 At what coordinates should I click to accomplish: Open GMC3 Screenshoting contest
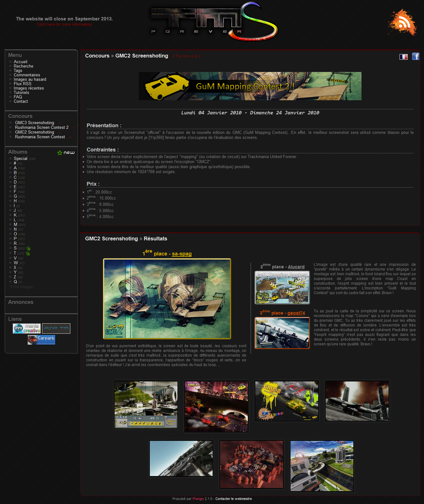point(35,123)
